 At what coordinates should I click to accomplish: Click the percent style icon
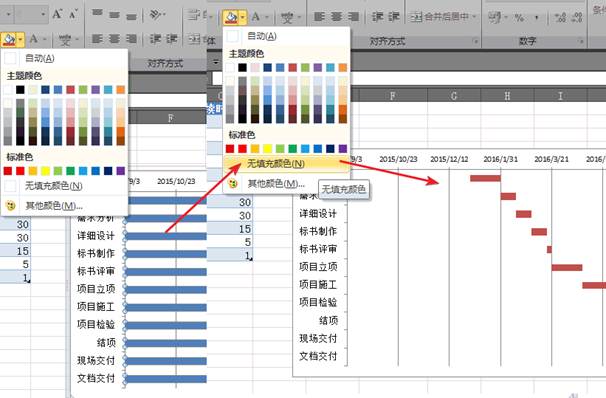point(519,17)
